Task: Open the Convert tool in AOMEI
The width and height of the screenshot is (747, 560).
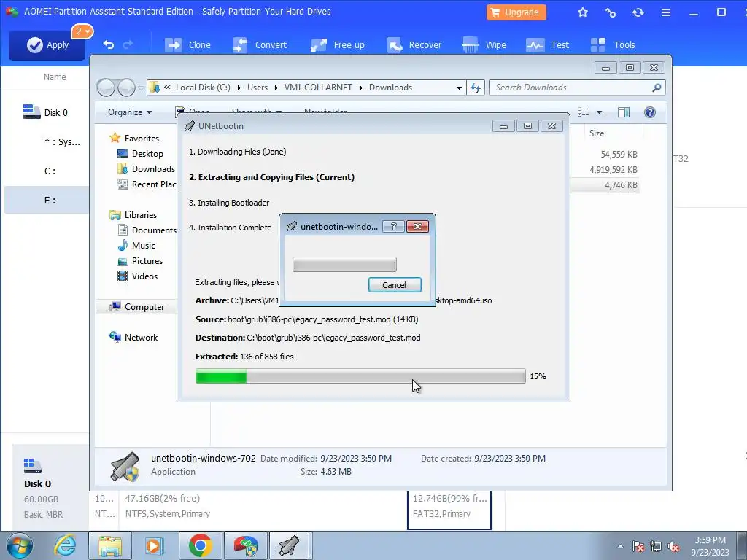Action: pos(260,44)
